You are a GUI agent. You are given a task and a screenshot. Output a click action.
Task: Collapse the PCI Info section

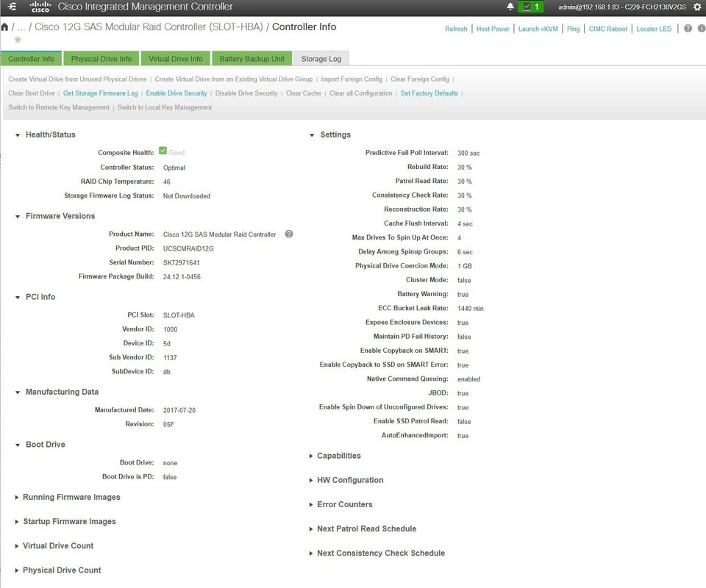[18, 298]
